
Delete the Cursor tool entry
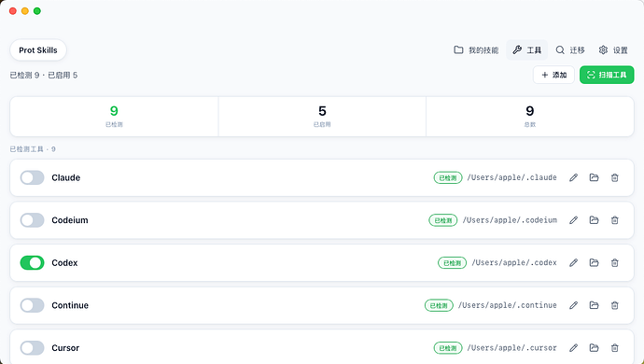tap(614, 348)
